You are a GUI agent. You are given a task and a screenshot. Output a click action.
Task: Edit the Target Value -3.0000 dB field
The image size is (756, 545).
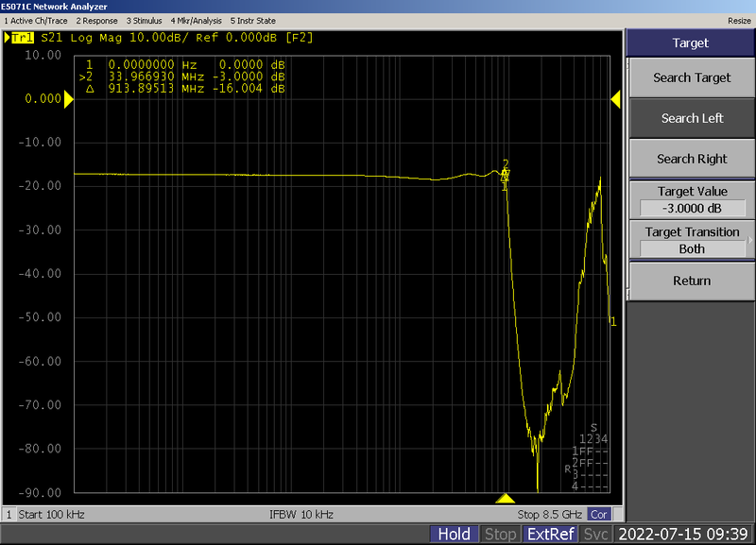(x=692, y=209)
